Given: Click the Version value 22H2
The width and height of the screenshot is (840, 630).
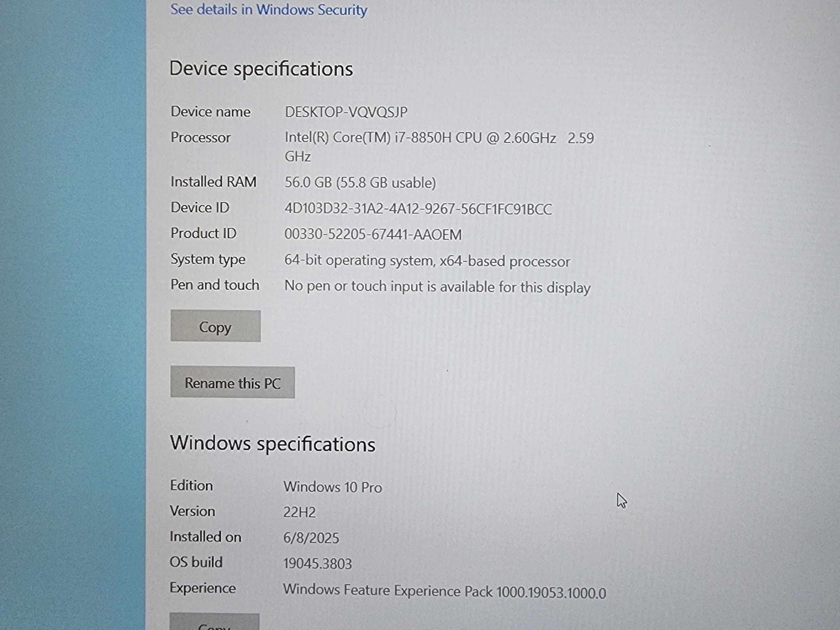Looking at the screenshot, I should pos(299,512).
